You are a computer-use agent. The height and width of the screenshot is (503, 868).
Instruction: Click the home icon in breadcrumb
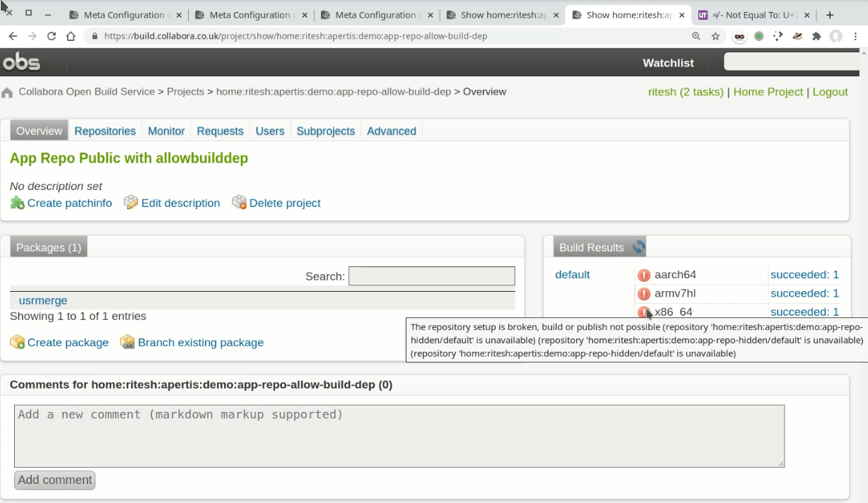(7, 93)
